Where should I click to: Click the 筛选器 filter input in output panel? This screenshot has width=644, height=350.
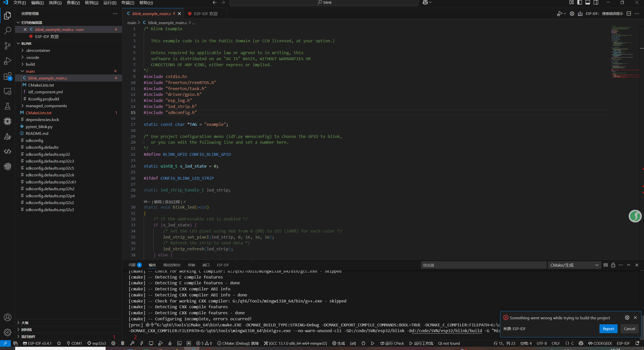[x=483, y=265]
